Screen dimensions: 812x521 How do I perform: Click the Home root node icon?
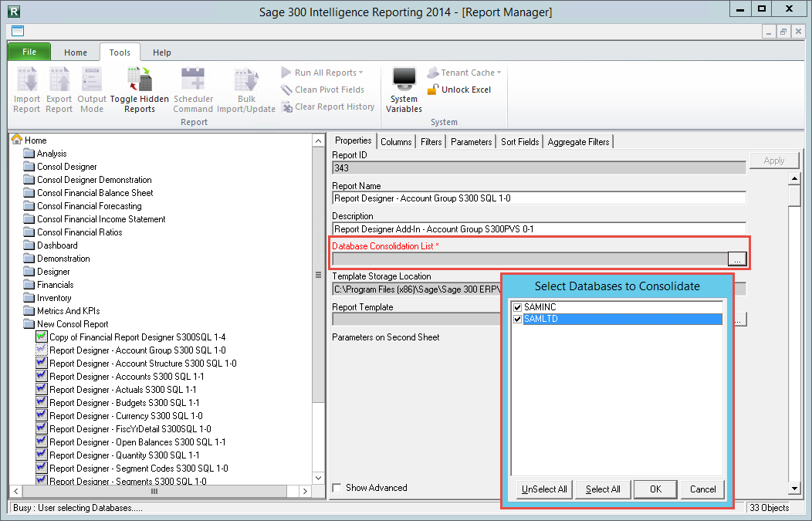(x=17, y=140)
